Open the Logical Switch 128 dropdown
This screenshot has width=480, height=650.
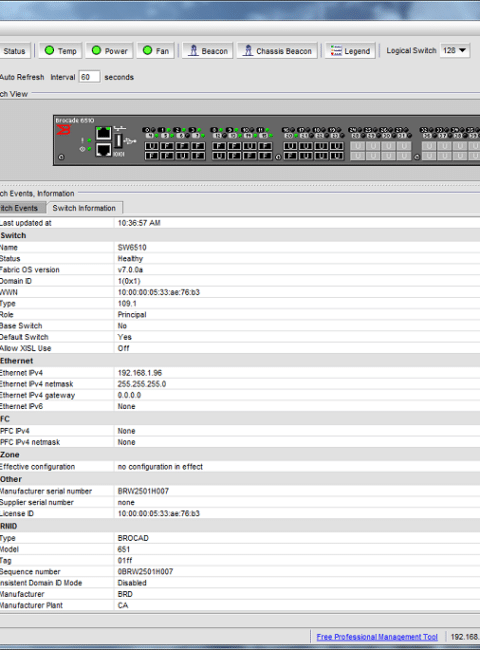tap(455, 50)
